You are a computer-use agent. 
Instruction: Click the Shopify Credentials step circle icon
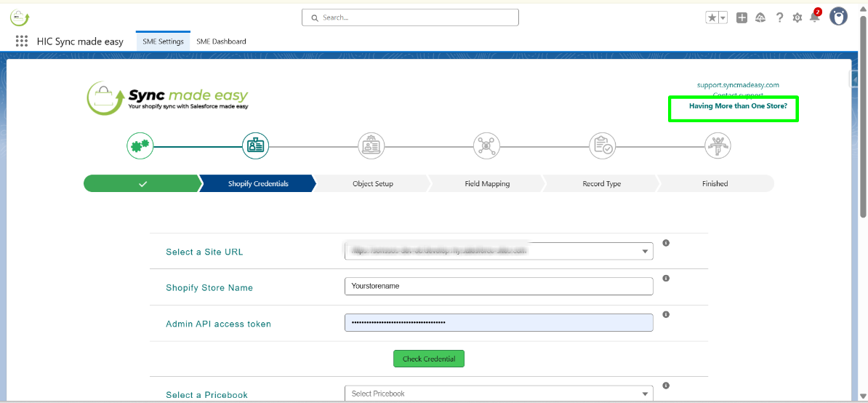(x=256, y=146)
